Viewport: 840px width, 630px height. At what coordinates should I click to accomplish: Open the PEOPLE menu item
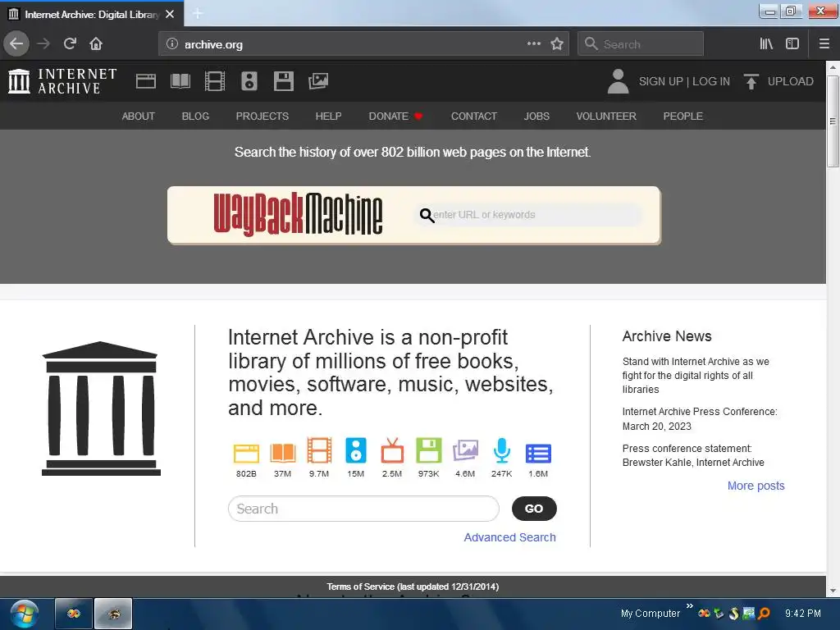(683, 116)
